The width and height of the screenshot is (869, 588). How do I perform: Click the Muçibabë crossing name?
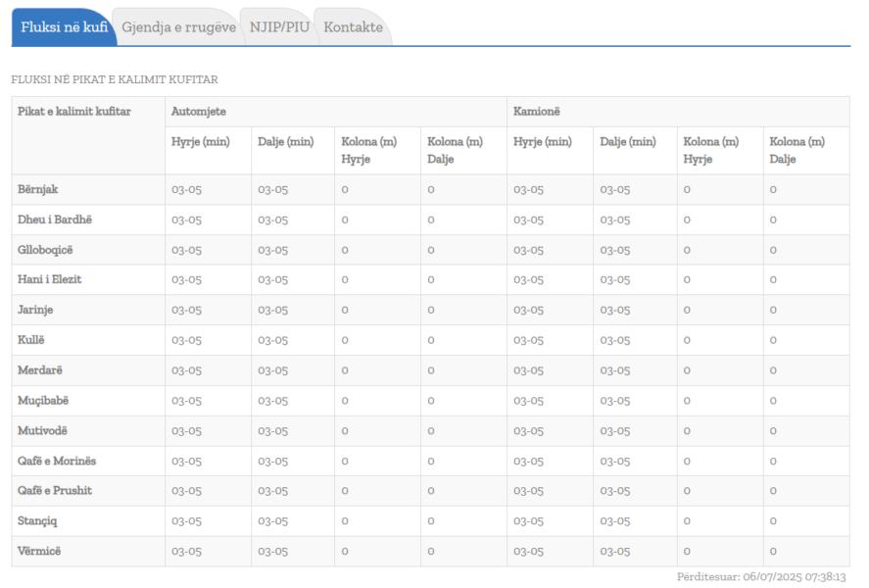pos(43,400)
